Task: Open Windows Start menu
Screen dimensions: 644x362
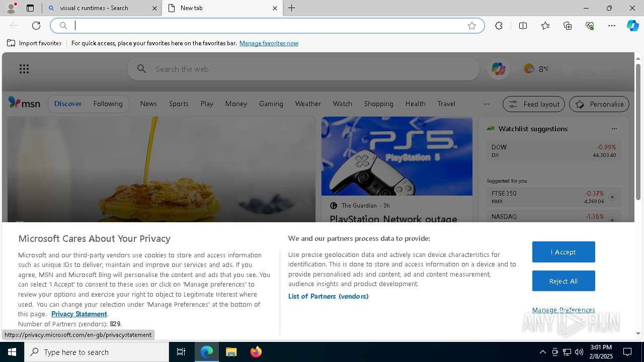Action: tap(12, 352)
